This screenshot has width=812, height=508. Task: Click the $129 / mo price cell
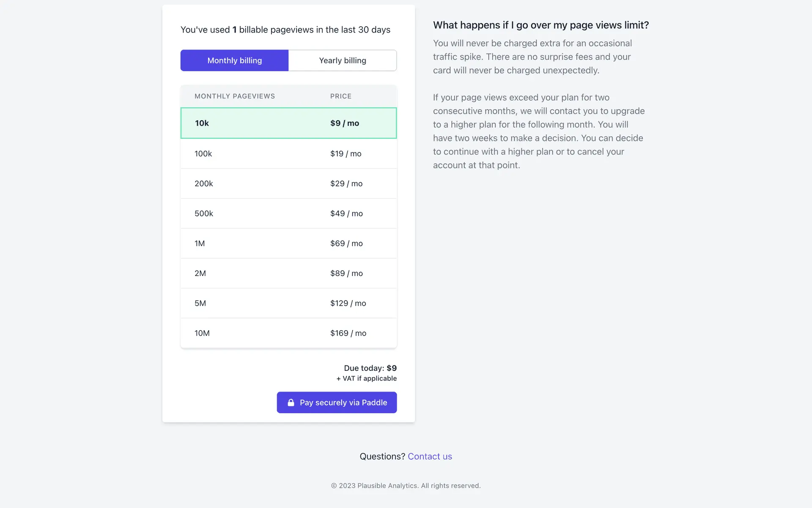point(348,304)
